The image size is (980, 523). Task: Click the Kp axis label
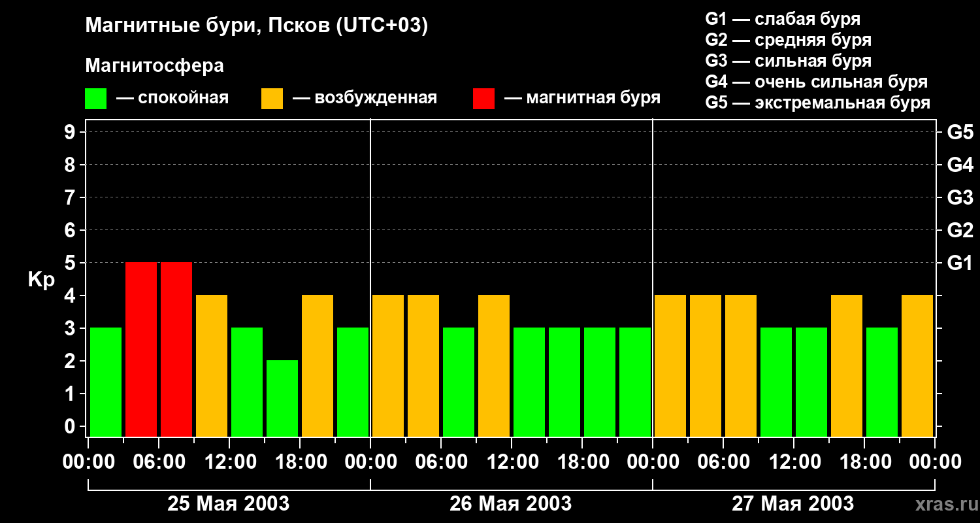[41, 280]
